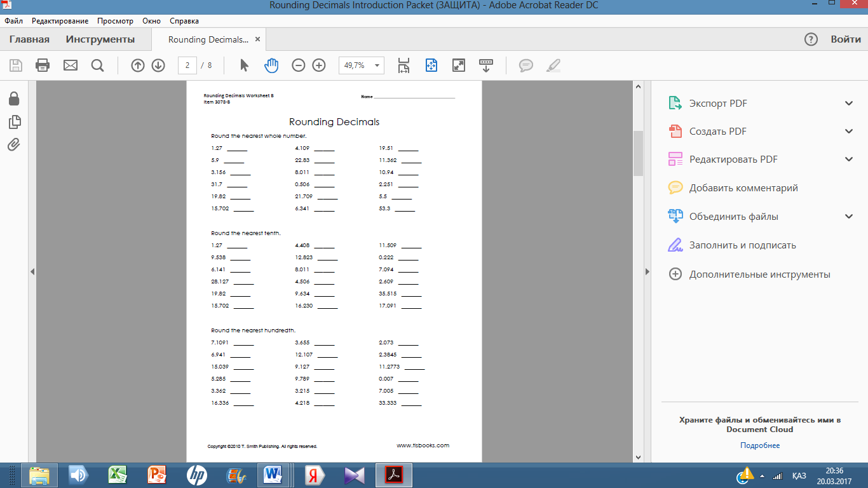
Task: Click the page number input field
Action: (187, 65)
